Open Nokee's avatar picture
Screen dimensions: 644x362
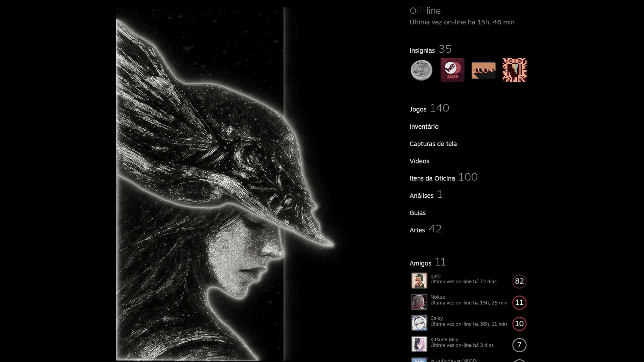(x=419, y=302)
